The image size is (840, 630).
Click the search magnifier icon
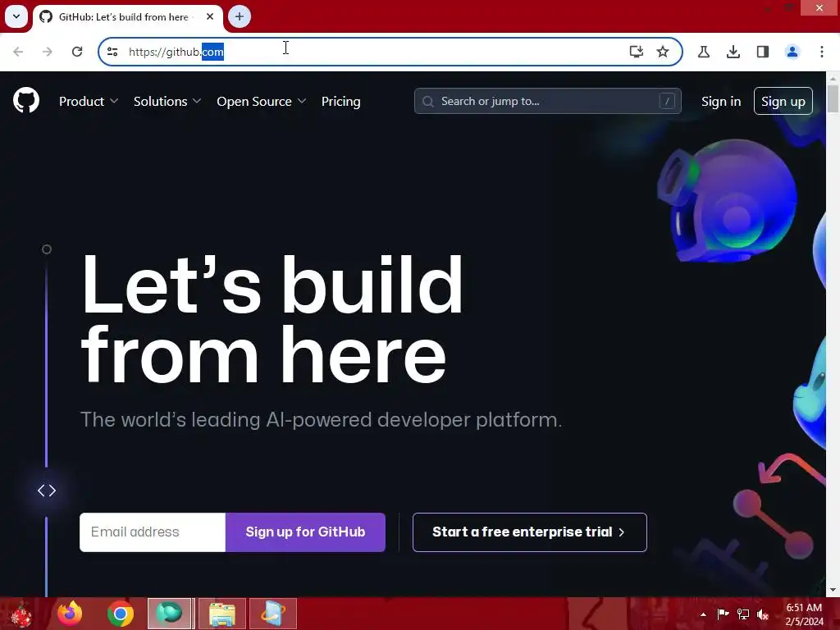[428, 101]
